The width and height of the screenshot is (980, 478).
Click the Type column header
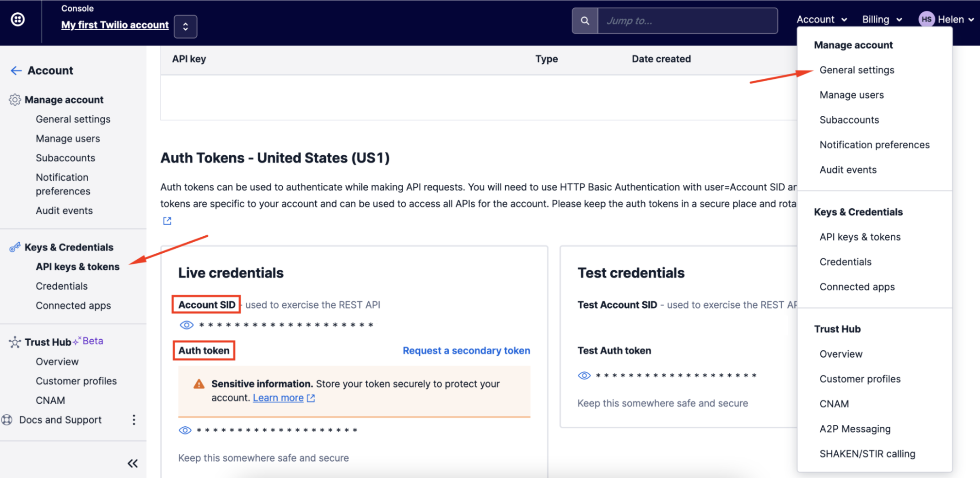pos(547,59)
